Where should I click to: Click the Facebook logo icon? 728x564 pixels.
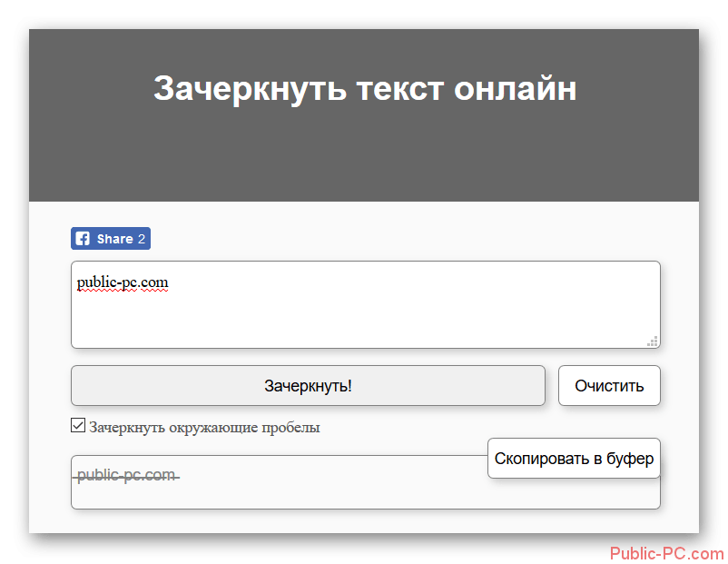83,239
